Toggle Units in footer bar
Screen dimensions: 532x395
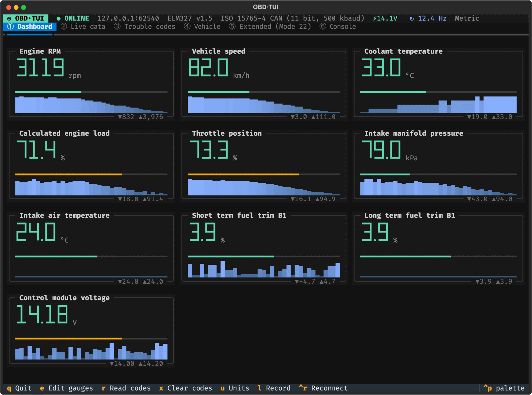tap(235, 388)
